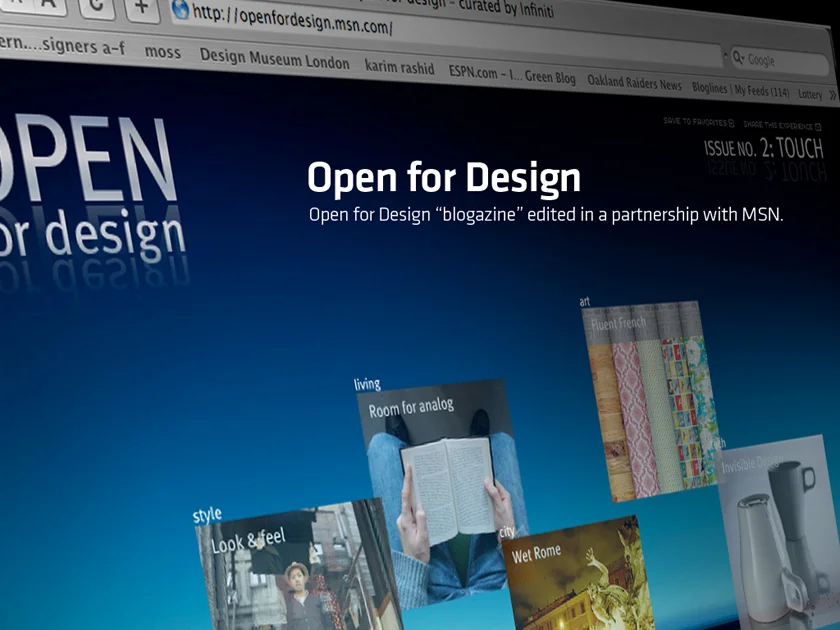Expand the bookmarks overflow chevron
This screenshot has height=630, width=840.
(x=832, y=95)
